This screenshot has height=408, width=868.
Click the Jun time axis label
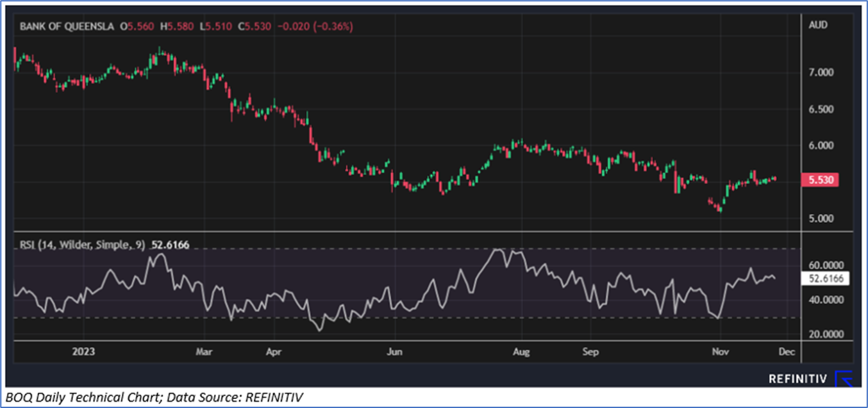coord(396,352)
